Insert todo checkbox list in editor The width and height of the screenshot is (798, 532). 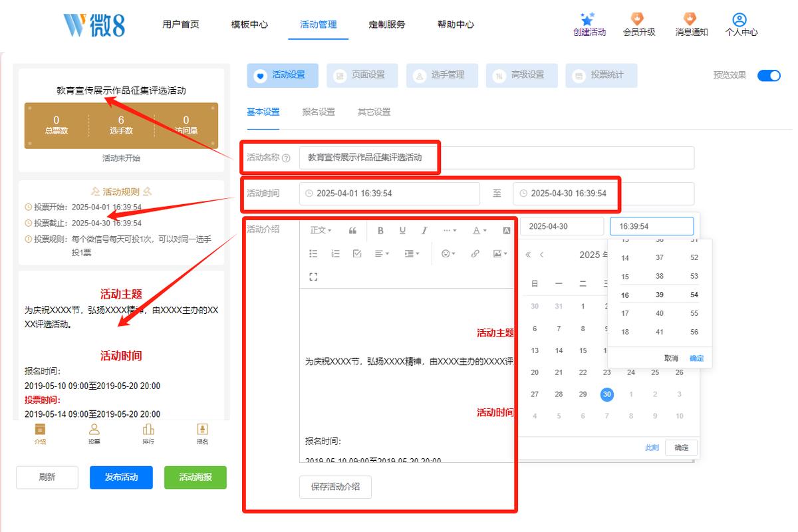point(357,253)
